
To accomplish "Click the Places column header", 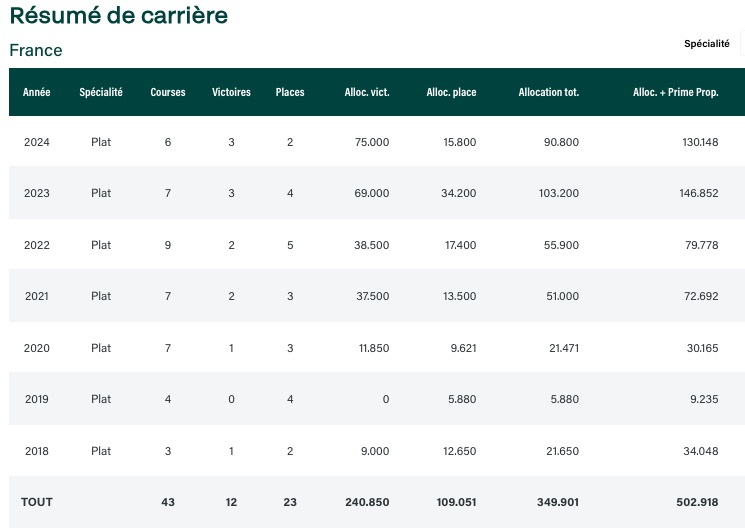I will click(x=290, y=92).
